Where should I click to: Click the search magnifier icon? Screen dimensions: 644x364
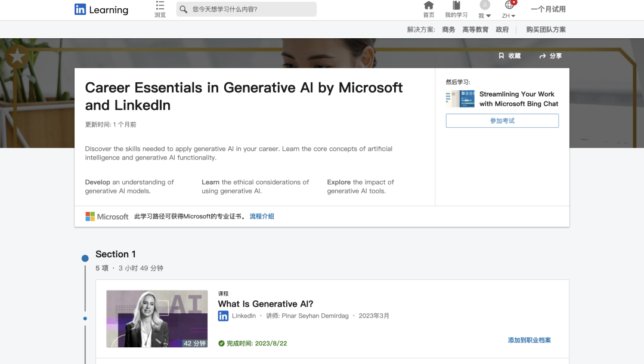(x=183, y=9)
